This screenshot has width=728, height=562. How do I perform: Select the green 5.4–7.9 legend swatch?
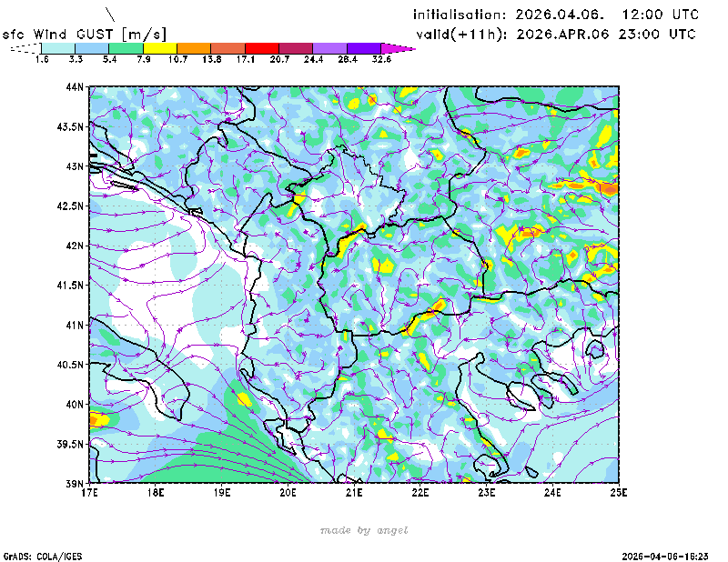[x=126, y=48]
